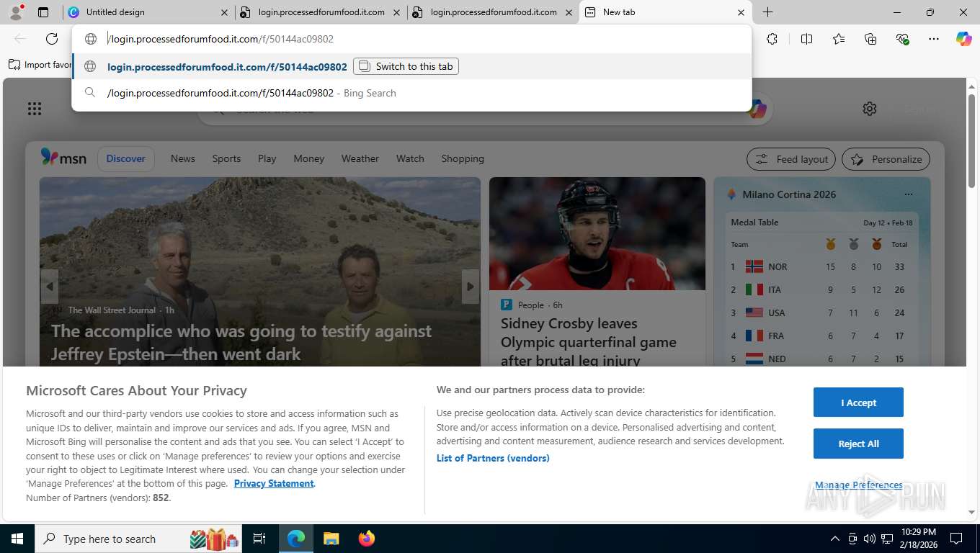Go to next carousel story arrow
Screen dimensions: 980x553
pos(471,287)
